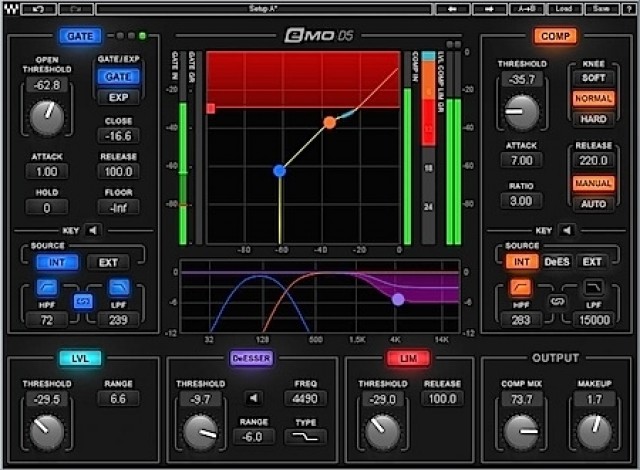The height and width of the screenshot is (470, 640).
Task: Edit the DeEsser Range value -6.0
Action: click(x=253, y=437)
